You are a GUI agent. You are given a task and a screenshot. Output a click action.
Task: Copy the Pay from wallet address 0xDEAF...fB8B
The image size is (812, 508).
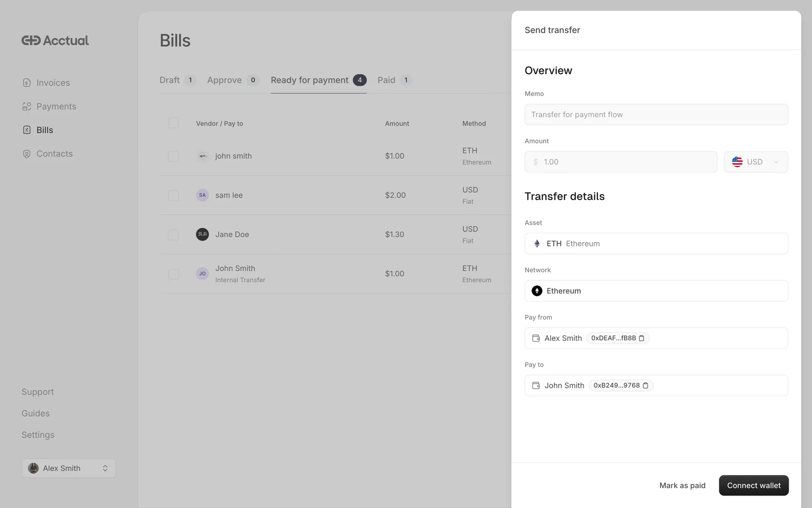tap(641, 338)
